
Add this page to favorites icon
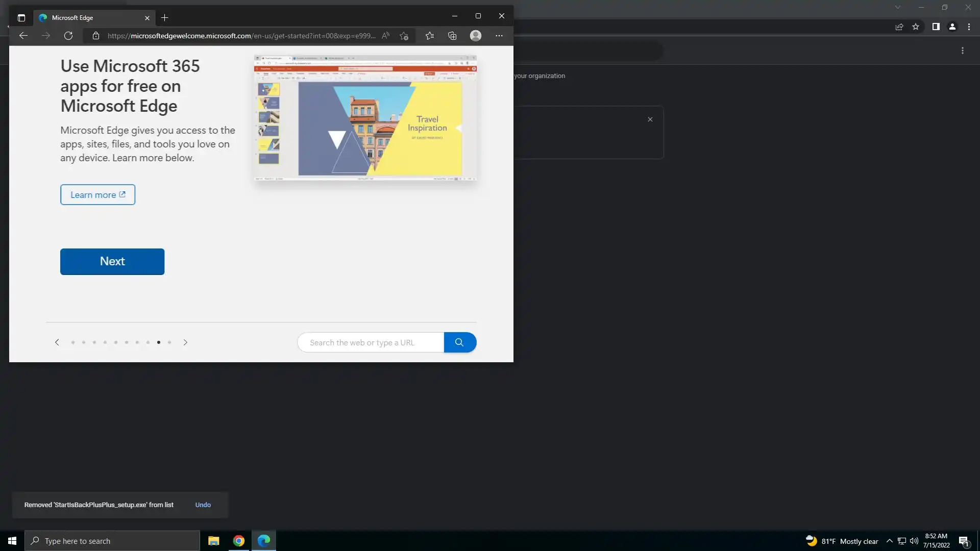click(x=404, y=36)
